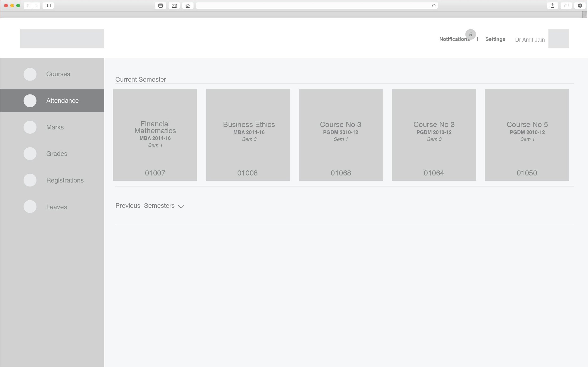Open the Financial Mathematics course card
The height and width of the screenshot is (367, 588).
pyautogui.click(x=155, y=135)
